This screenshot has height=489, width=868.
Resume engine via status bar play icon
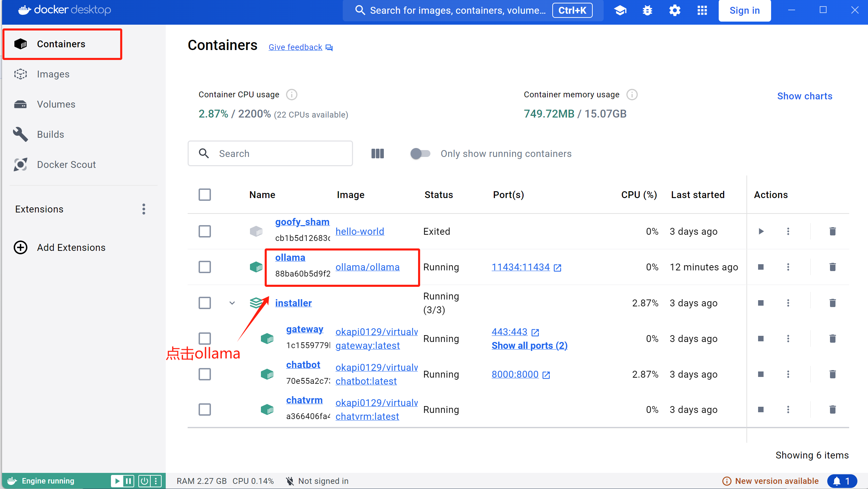pos(117,481)
